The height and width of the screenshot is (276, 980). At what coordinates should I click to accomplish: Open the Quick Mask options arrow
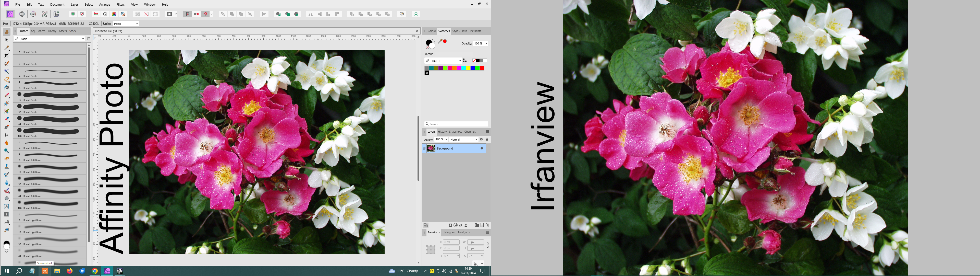pos(176,14)
